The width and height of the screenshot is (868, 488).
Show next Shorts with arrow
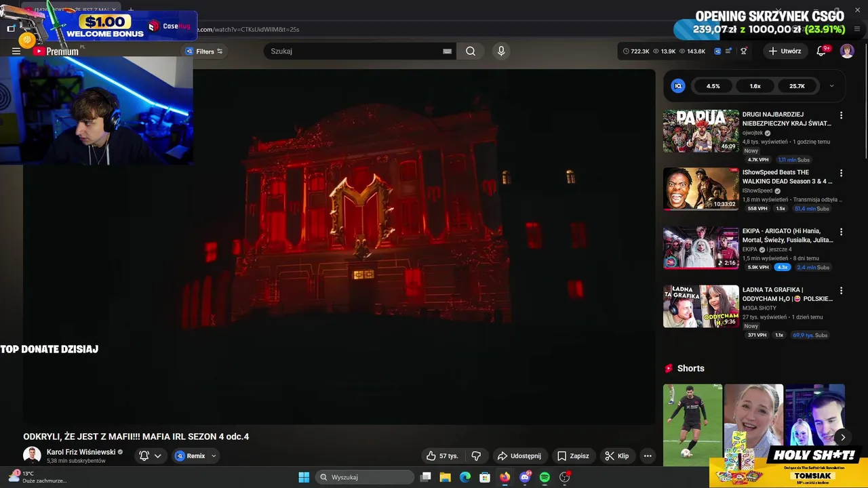[x=843, y=437]
